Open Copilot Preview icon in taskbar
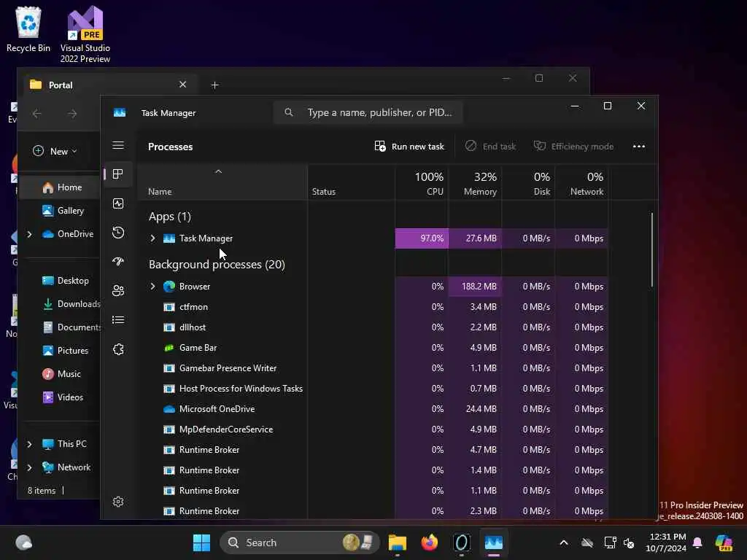 click(x=724, y=542)
